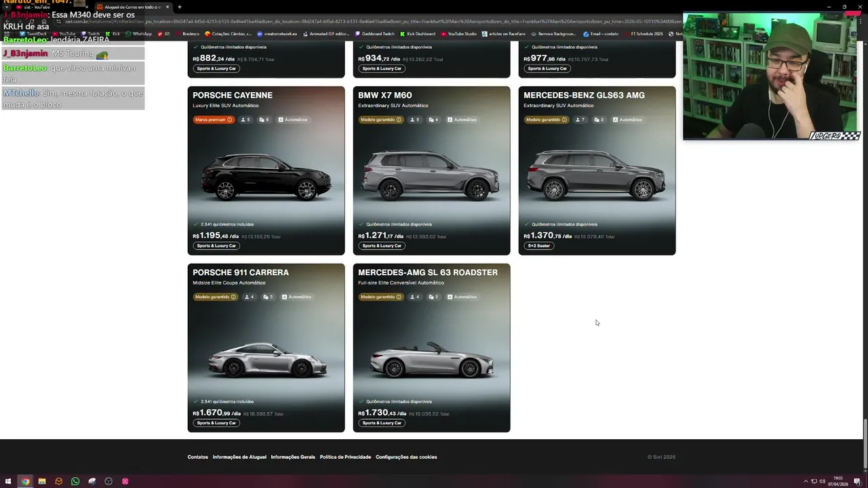Switch to the Aluguel de Carros tab

point(132,7)
